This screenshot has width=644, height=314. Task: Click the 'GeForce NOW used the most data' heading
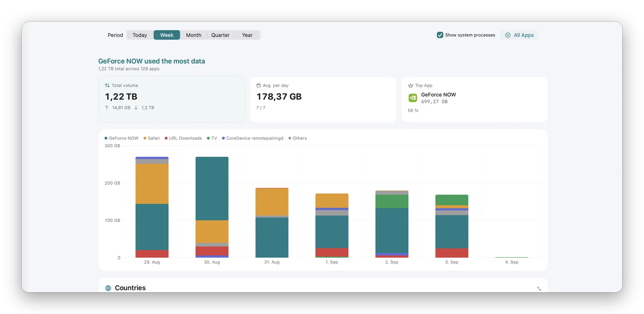[152, 61]
